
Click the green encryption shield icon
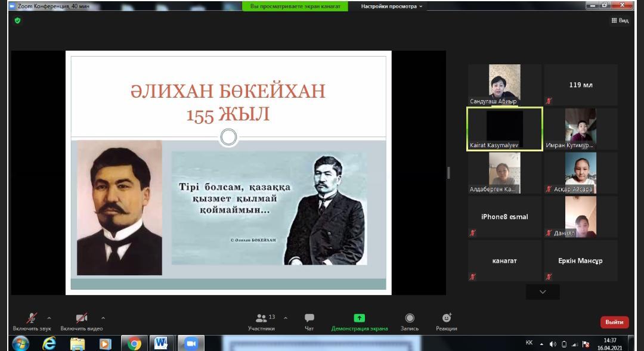18,20
